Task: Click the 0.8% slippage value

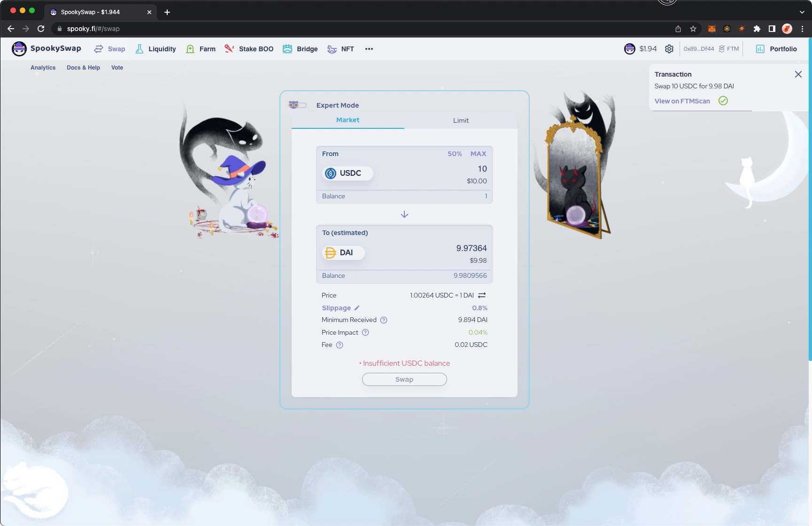Action: (x=479, y=308)
